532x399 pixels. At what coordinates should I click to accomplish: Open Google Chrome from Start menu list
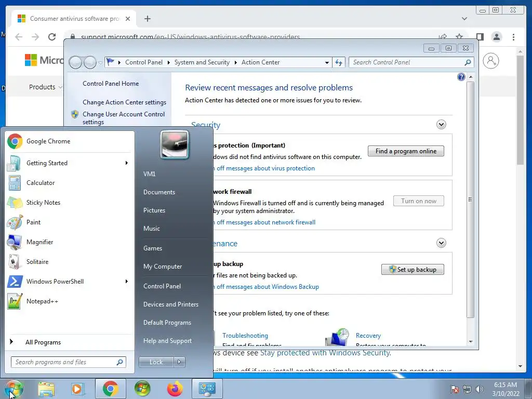(70, 141)
